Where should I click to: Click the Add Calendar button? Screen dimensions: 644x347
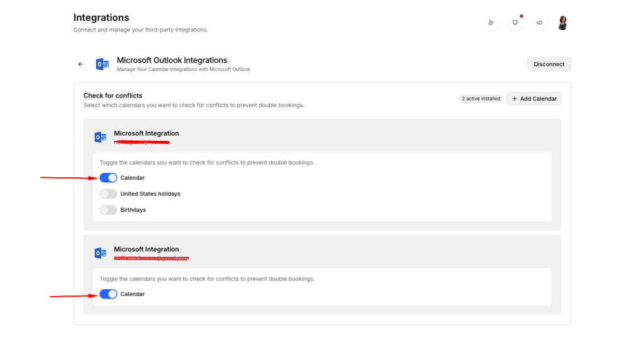[534, 99]
